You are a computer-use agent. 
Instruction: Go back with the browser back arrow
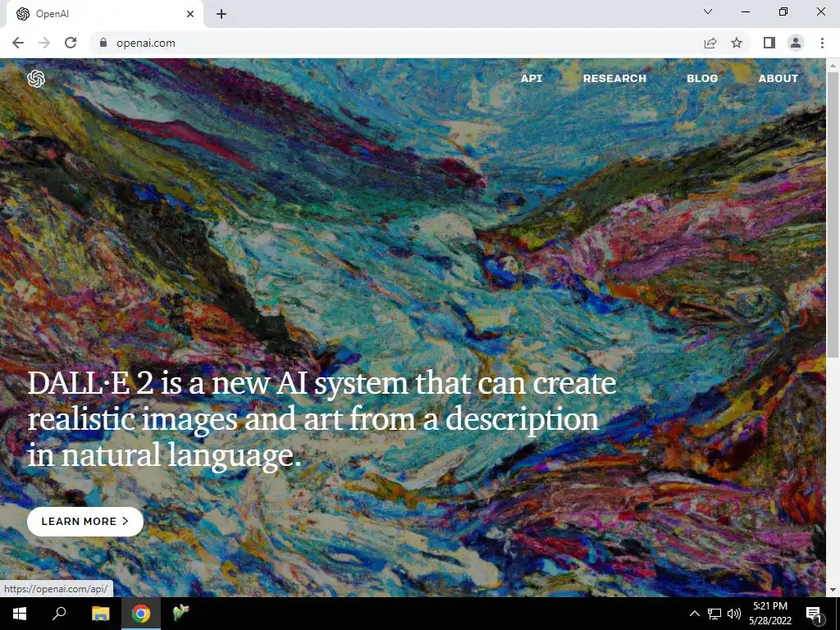click(x=18, y=43)
